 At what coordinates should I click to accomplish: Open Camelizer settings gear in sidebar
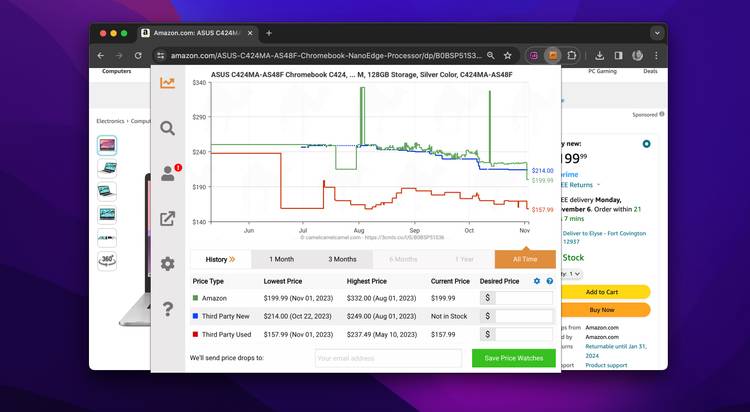[167, 264]
